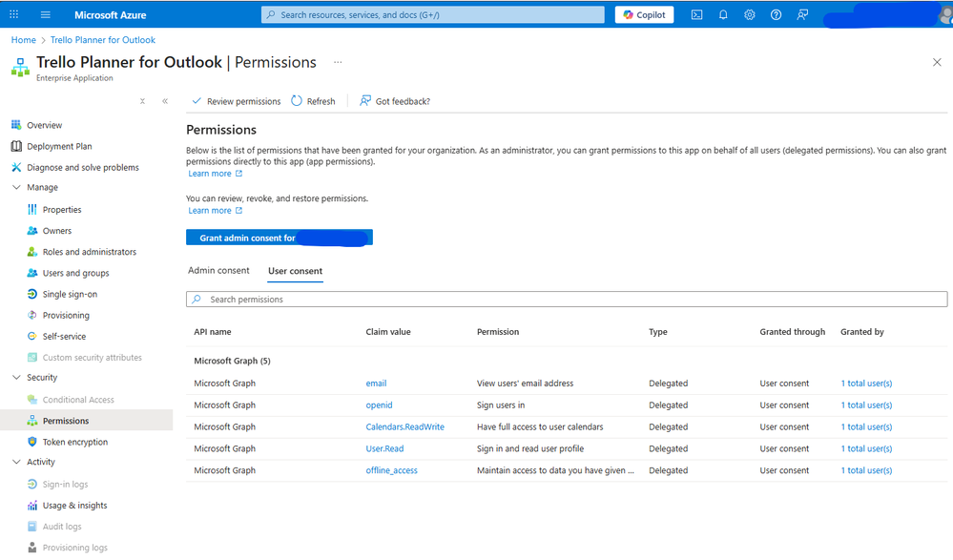Refresh the permissions list
953x560 pixels.
coord(313,101)
